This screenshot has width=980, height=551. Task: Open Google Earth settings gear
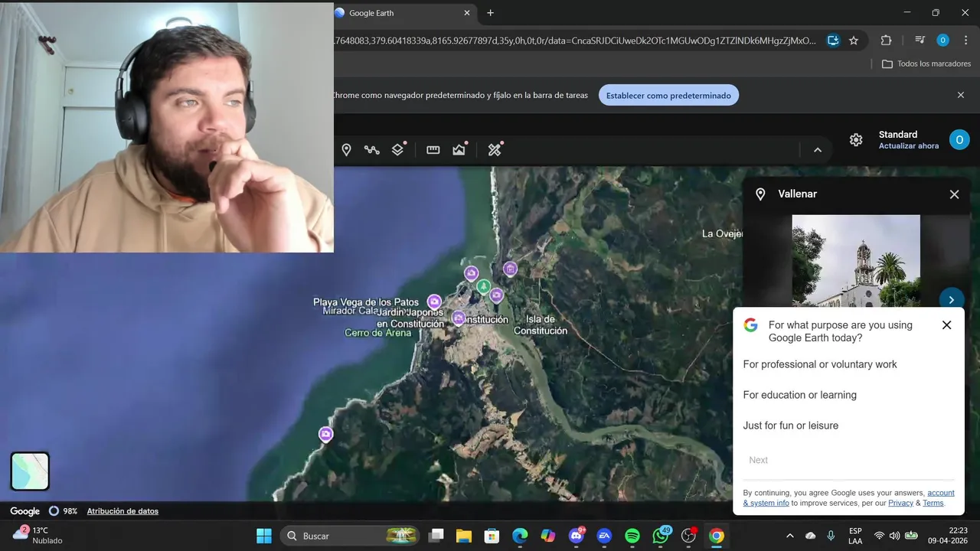click(856, 140)
